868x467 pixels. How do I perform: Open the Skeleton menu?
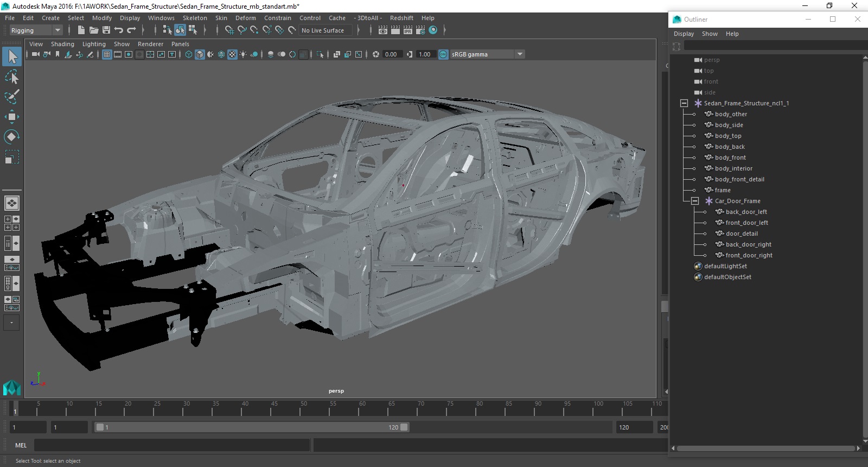point(195,18)
